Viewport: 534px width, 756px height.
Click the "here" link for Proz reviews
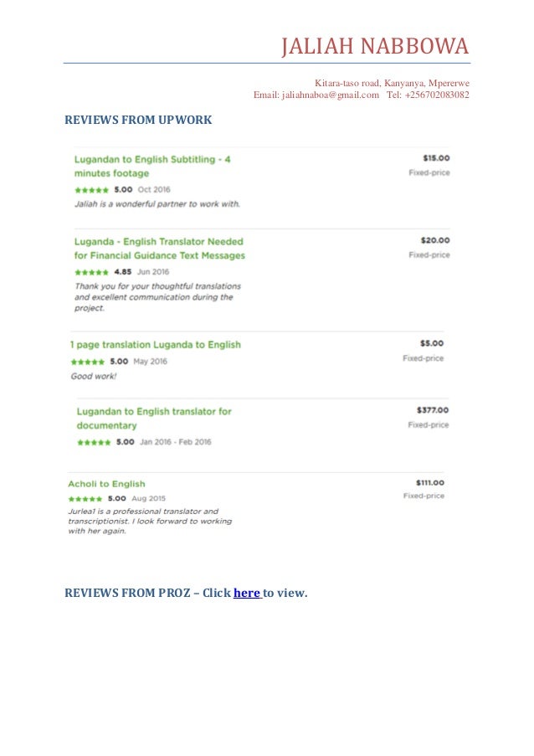[247, 593]
